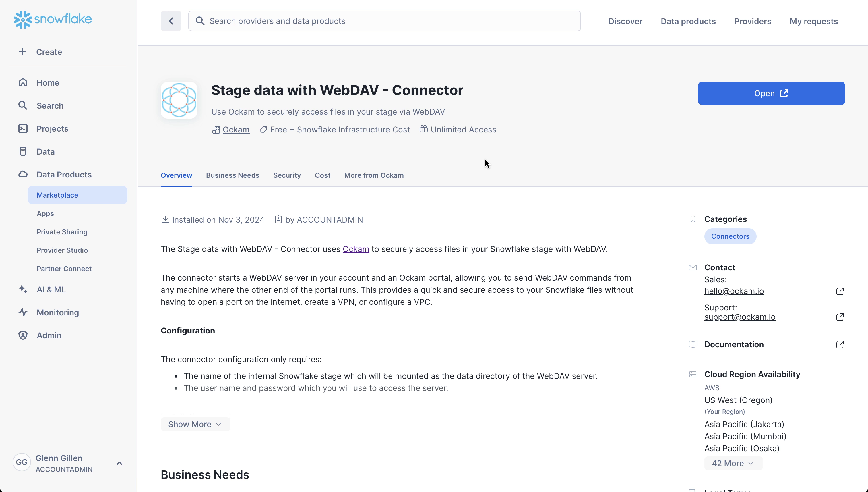Viewport: 868px width, 492px height.
Task: Click the Snowflake logo
Action: 53,20
